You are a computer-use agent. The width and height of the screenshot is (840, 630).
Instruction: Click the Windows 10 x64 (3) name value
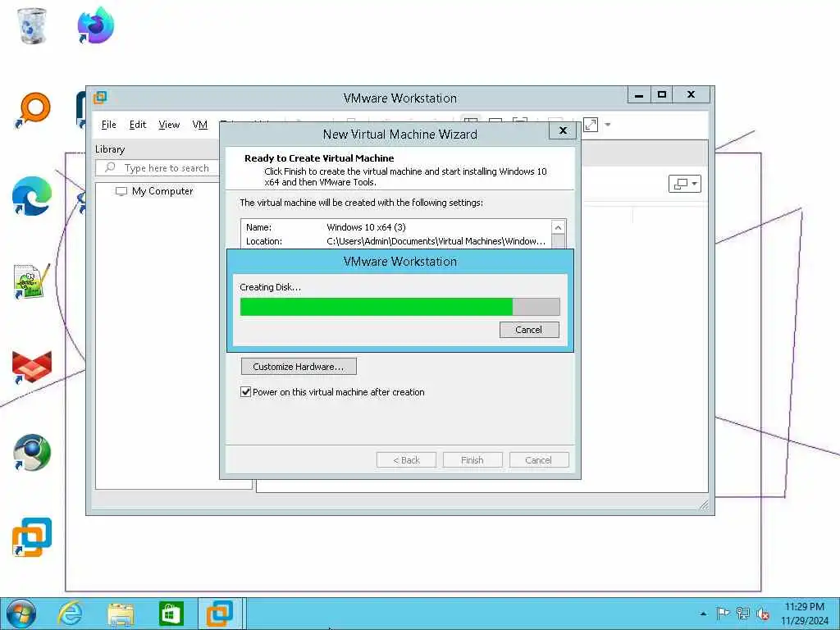click(x=367, y=227)
